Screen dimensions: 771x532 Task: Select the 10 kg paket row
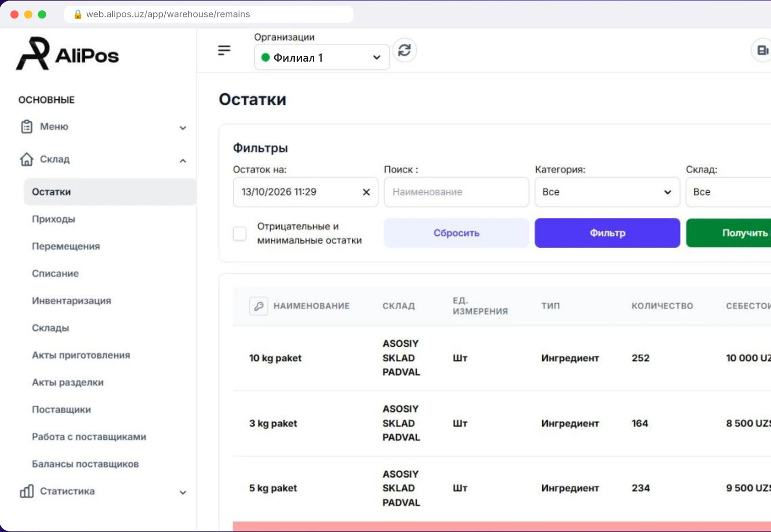(x=502, y=358)
